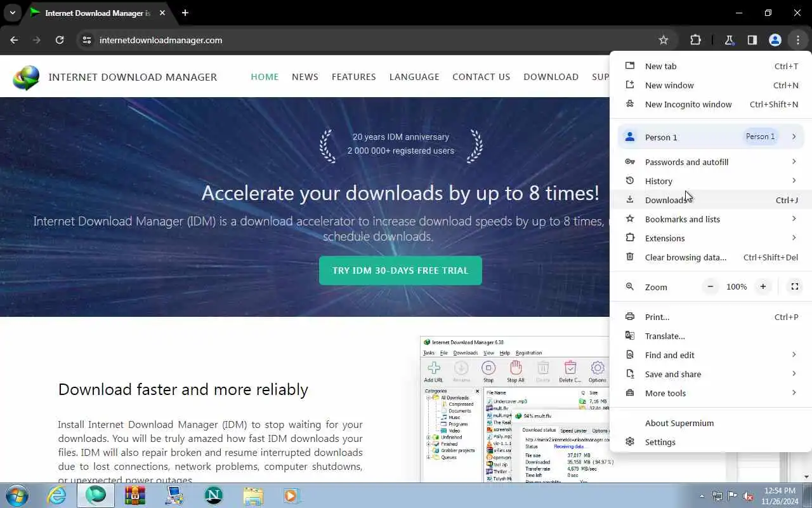Expand the Person 1 profile submenu

710,137
